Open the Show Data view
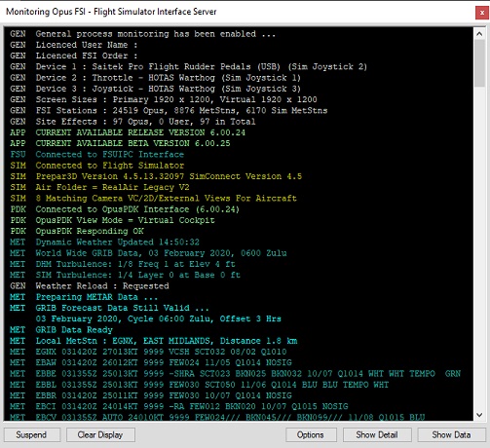This screenshot has width=490, height=448. pyautogui.click(x=451, y=434)
